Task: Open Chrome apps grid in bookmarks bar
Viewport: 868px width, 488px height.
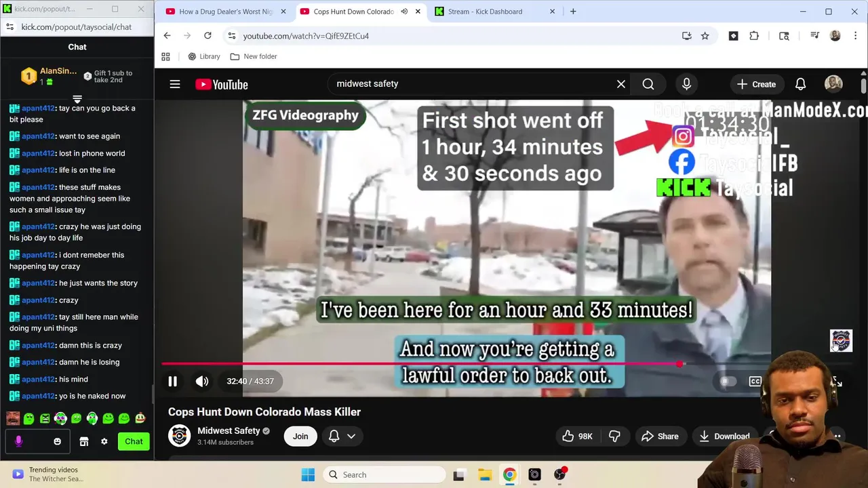Action: [165, 56]
